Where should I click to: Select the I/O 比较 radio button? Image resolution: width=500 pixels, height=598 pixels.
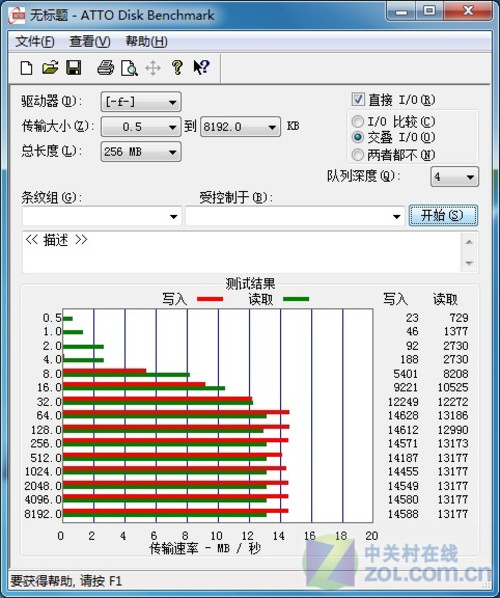tap(357, 122)
